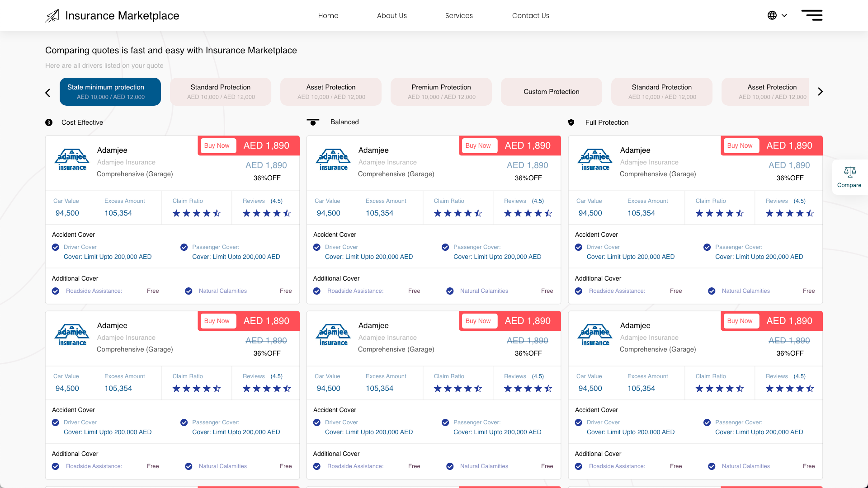868x488 pixels.
Task: Click the Cost Effective dollar icon
Action: 49,122
